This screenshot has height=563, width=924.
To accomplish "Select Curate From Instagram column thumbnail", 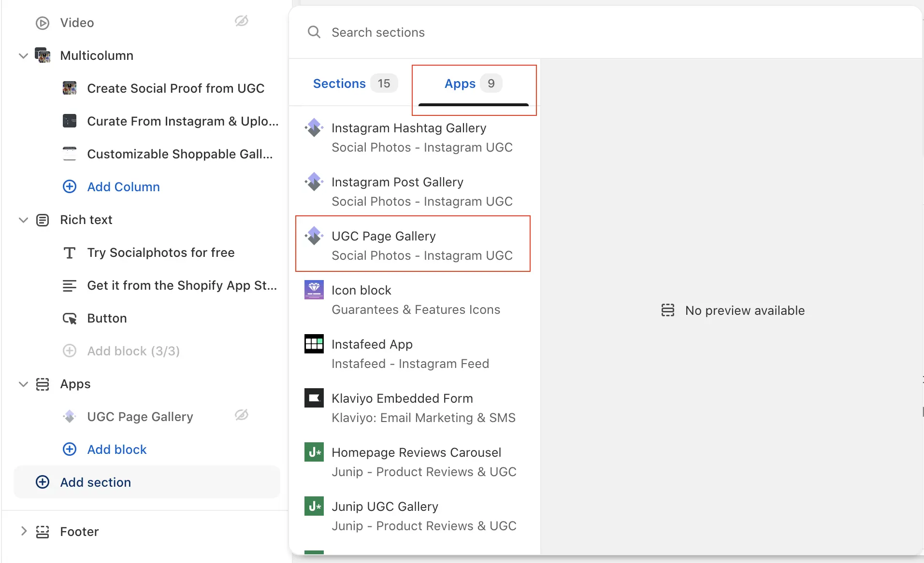I will (70, 121).
